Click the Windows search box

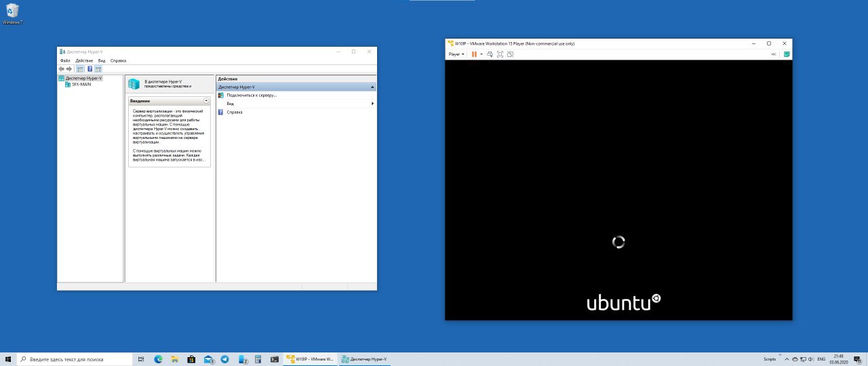click(75, 359)
